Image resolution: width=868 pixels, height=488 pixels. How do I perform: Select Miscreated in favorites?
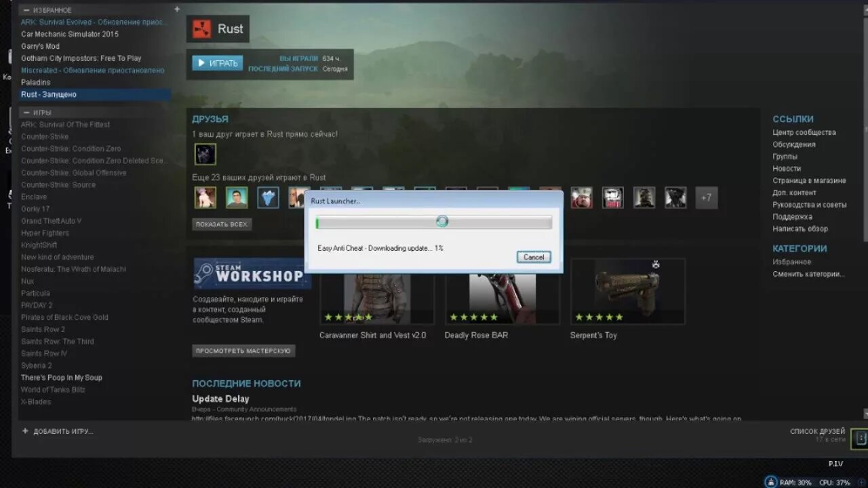[92, 70]
